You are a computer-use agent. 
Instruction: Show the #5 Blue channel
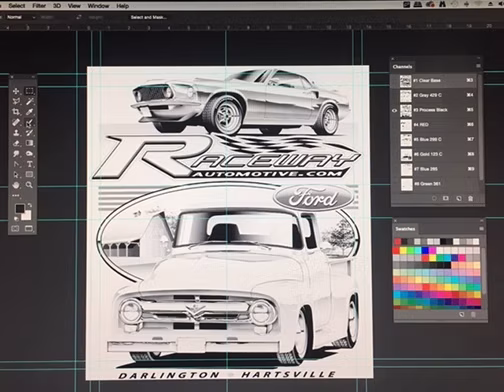tap(394, 140)
